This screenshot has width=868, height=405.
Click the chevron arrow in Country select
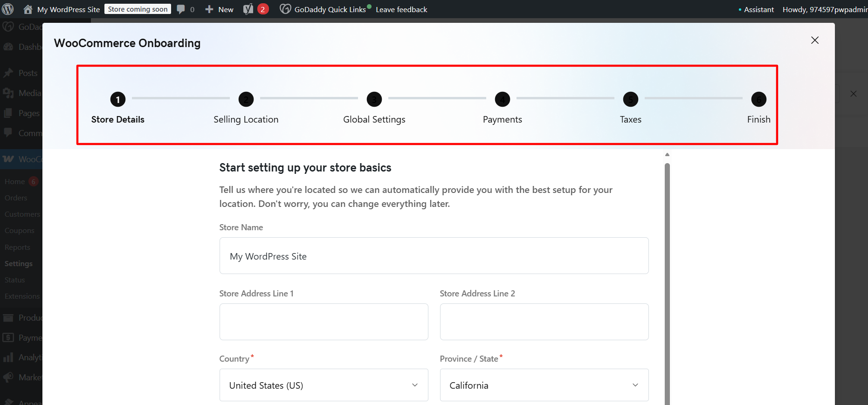pos(415,385)
